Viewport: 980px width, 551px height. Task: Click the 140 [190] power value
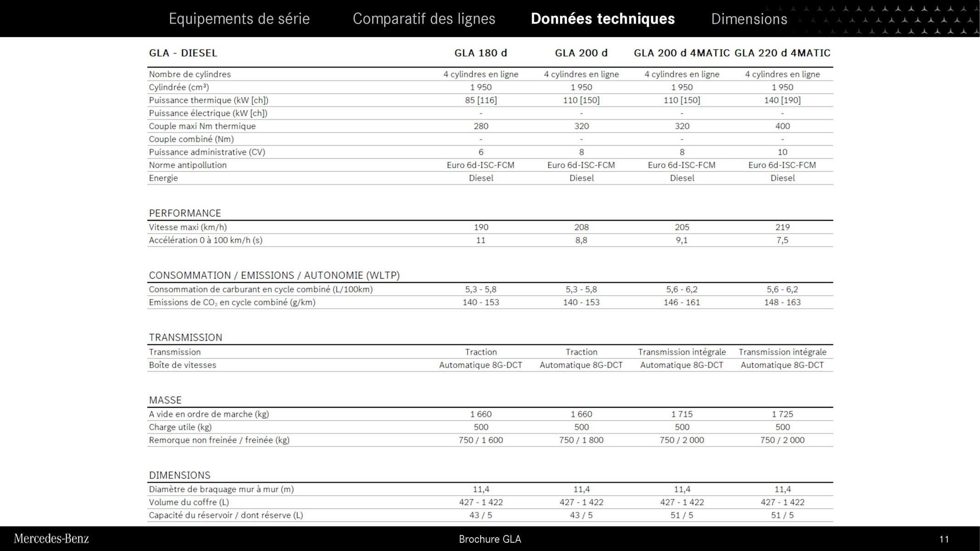point(782,100)
